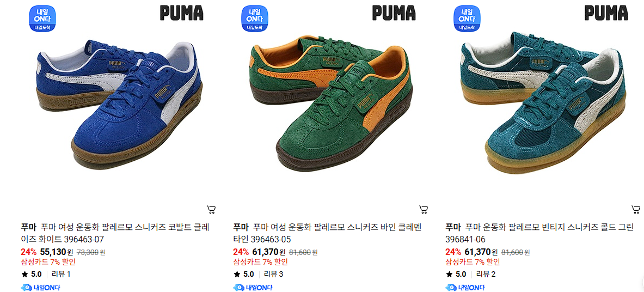Screen dimensions: 644x292
Task: Click the 내일ON다 badge on teal sneakers
Action: 467,18
